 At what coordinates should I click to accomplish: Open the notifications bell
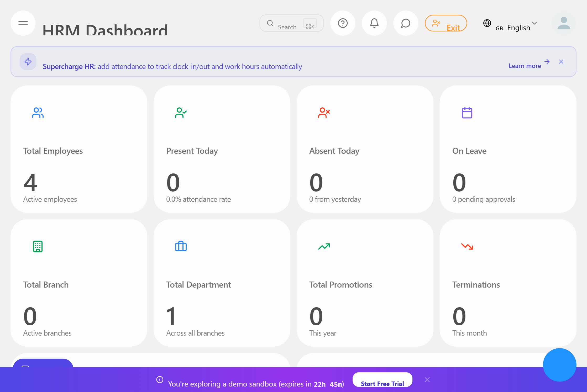pos(374,23)
